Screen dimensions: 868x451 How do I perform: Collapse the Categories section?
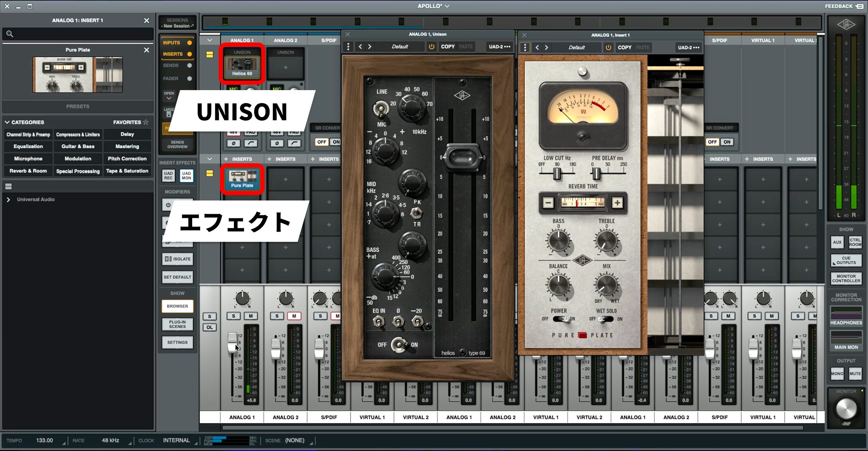point(7,122)
